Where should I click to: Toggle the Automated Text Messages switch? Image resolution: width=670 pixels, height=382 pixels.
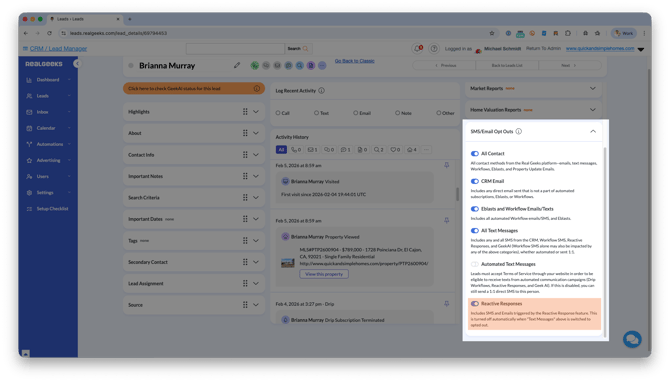click(474, 264)
